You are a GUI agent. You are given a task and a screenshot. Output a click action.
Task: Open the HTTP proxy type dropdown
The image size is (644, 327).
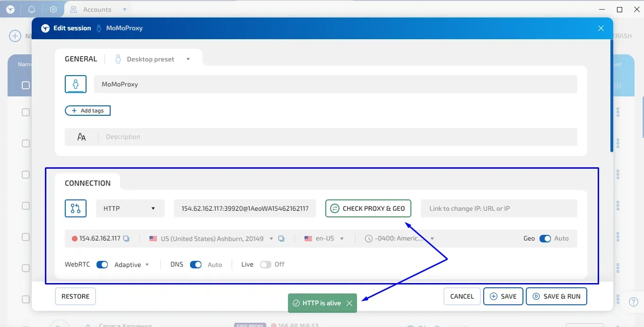point(130,208)
